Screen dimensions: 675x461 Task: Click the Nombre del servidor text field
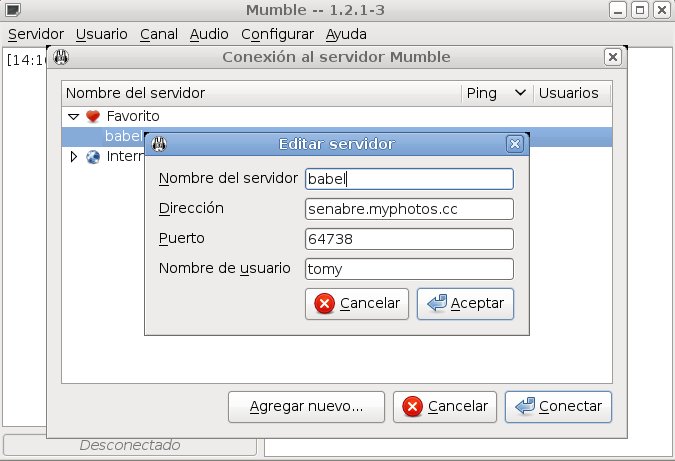[409, 179]
